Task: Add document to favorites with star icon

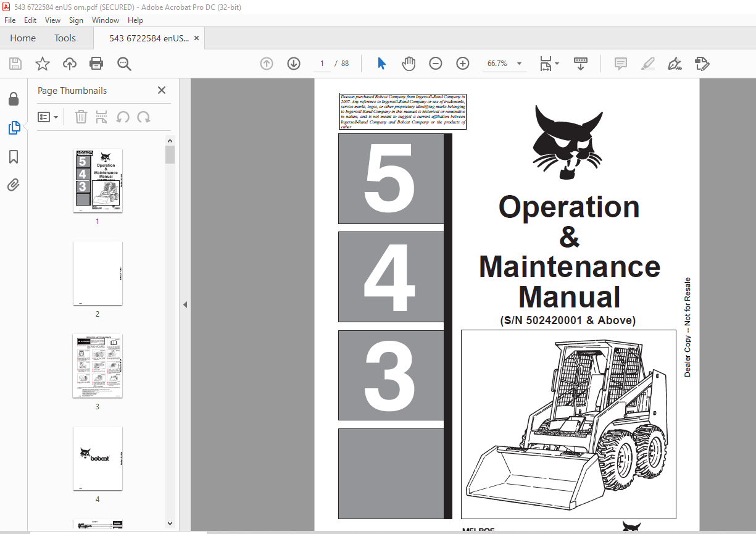Action: [x=42, y=64]
